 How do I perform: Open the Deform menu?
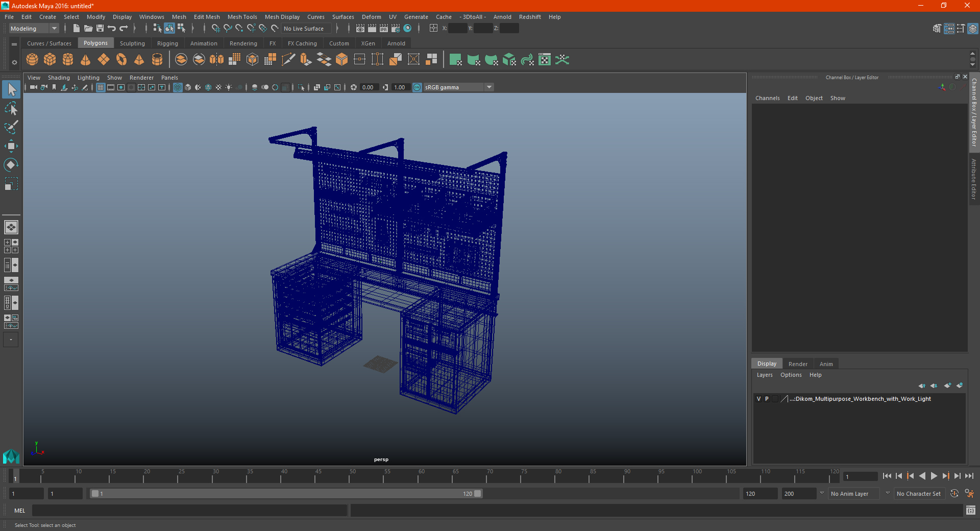click(x=371, y=17)
